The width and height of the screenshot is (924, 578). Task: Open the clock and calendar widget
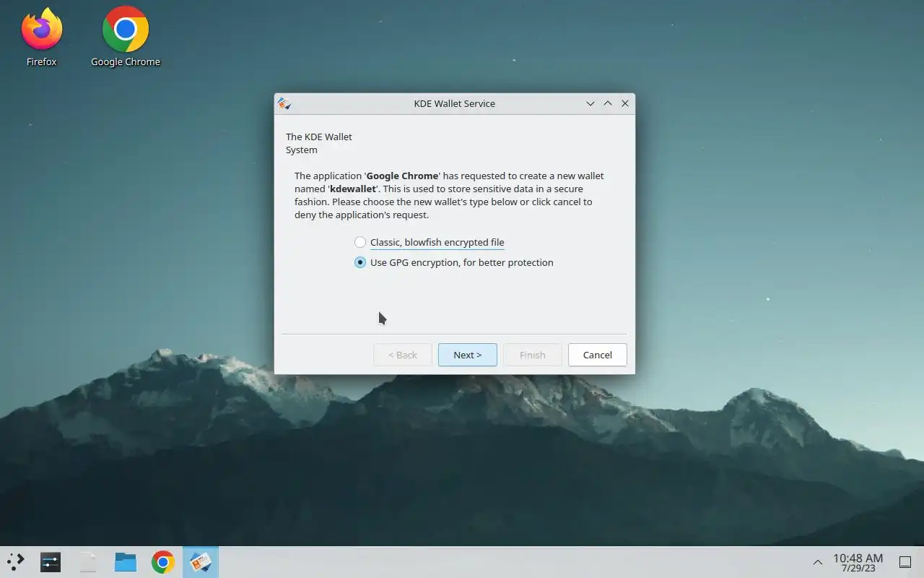tap(858, 562)
